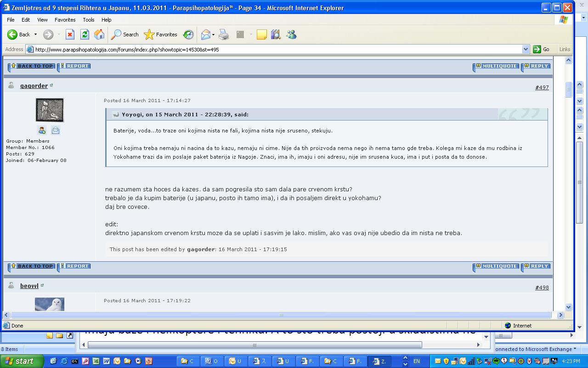Click the page's horizontal scrollbar thumb

tap(281, 315)
